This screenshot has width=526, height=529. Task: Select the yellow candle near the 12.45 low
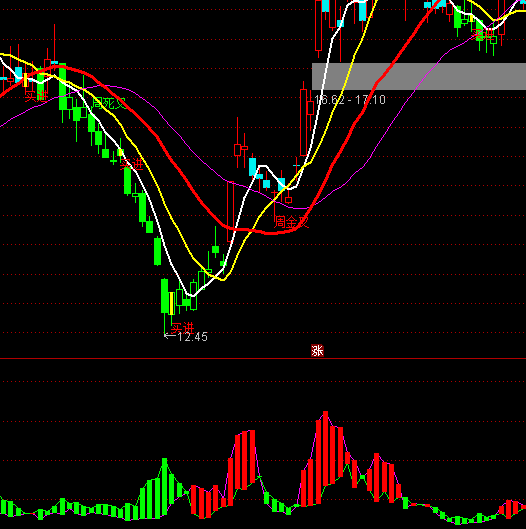click(171, 304)
